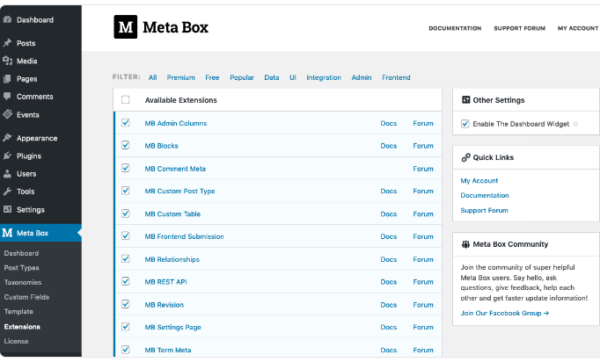The height and width of the screenshot is (362, 600).
Task: Click the help icon beside Dashboard Widget
Action: [575, 124]
